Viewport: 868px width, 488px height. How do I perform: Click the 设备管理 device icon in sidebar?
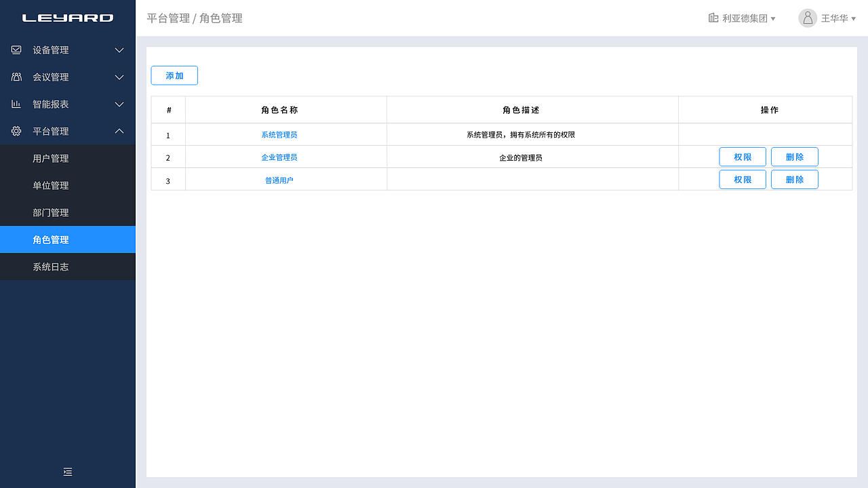(16, 49)
